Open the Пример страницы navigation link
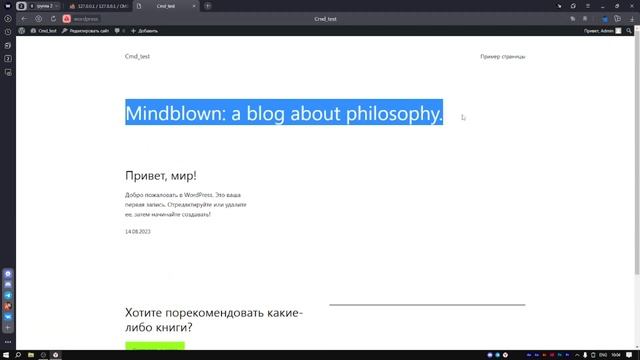 coord(502,56)
